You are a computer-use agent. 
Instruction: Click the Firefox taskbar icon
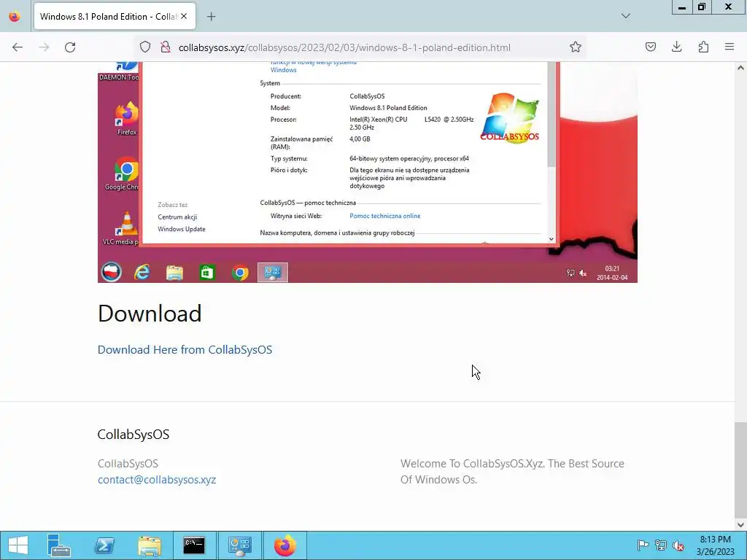(x=285, y=545)
